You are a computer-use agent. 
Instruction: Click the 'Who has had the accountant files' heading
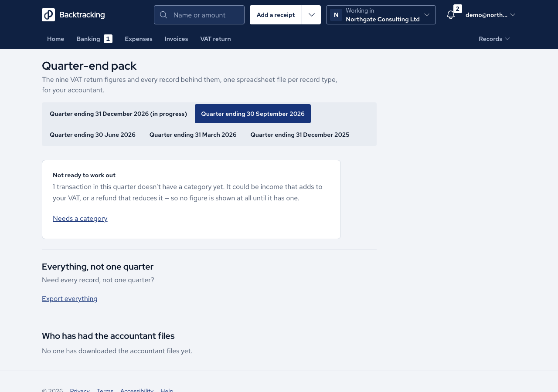click(108, 336)
